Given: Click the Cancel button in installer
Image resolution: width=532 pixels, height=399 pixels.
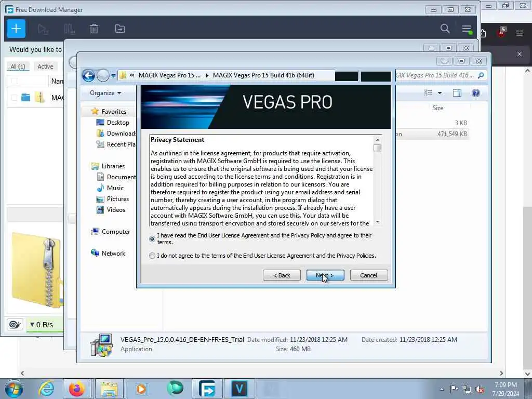Looking at the screenshot, I should 368,275.
